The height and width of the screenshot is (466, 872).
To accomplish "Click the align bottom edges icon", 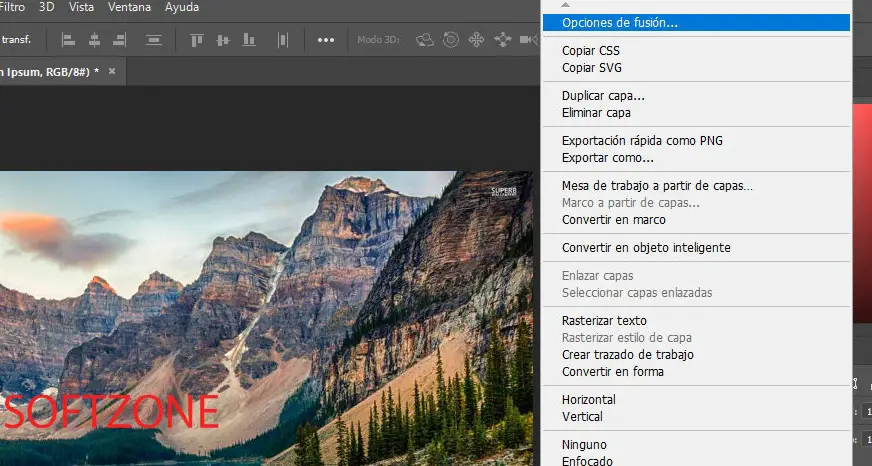I will [249, 40].
